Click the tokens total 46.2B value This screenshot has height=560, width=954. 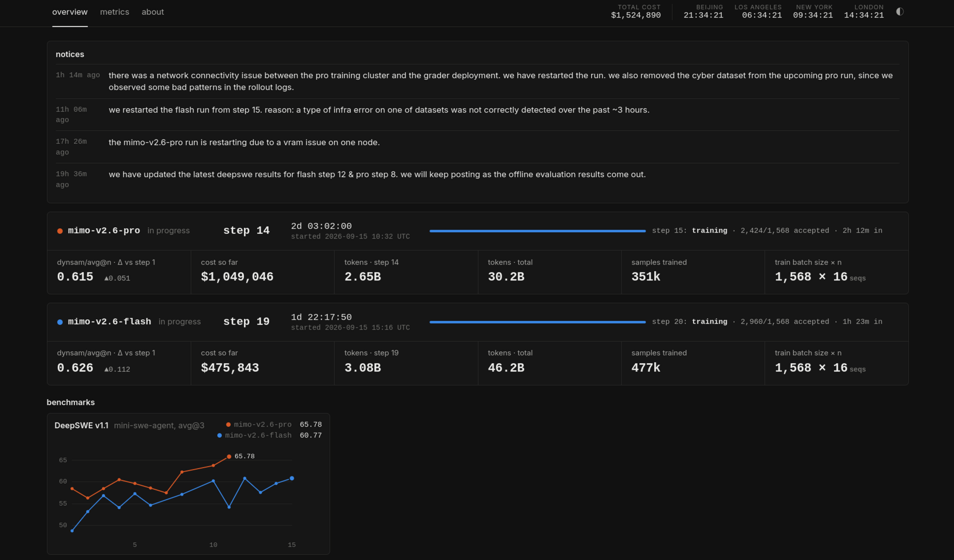(506, 368)
